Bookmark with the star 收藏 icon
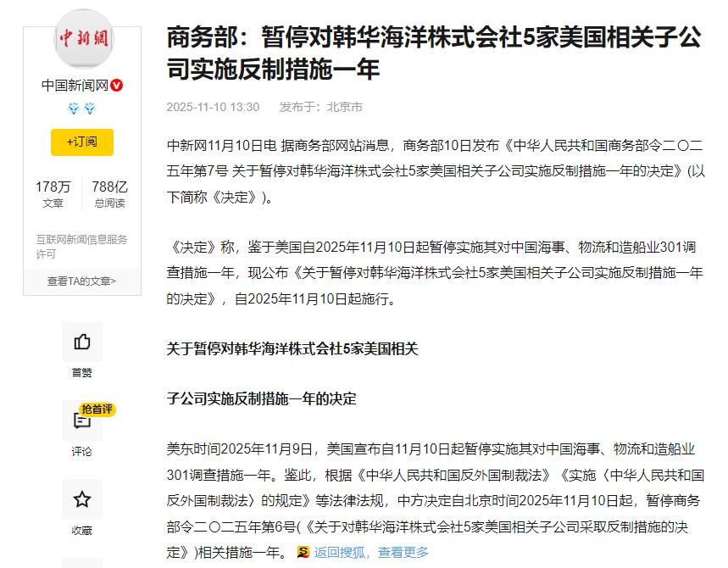This screenshot has width=728, height=568. click(82, 499)
